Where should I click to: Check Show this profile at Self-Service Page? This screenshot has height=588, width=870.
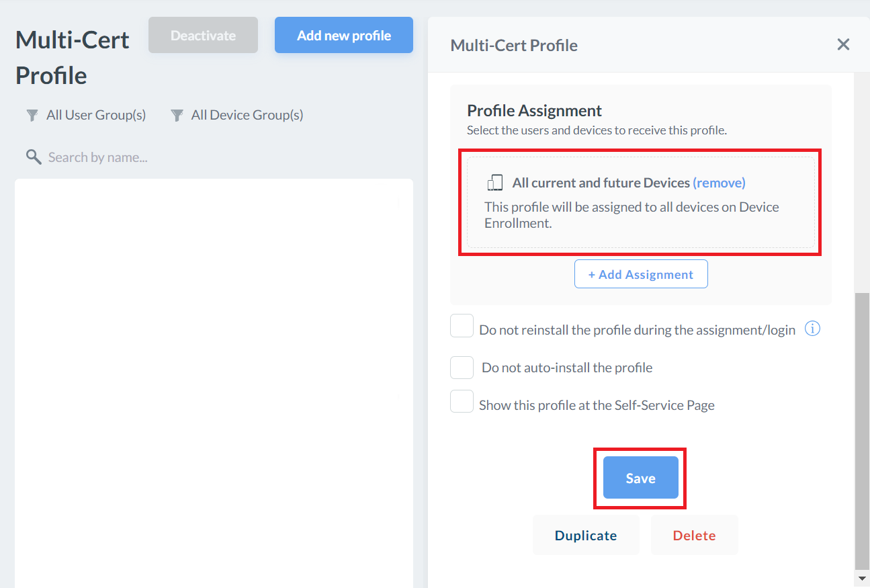(462, 402)
